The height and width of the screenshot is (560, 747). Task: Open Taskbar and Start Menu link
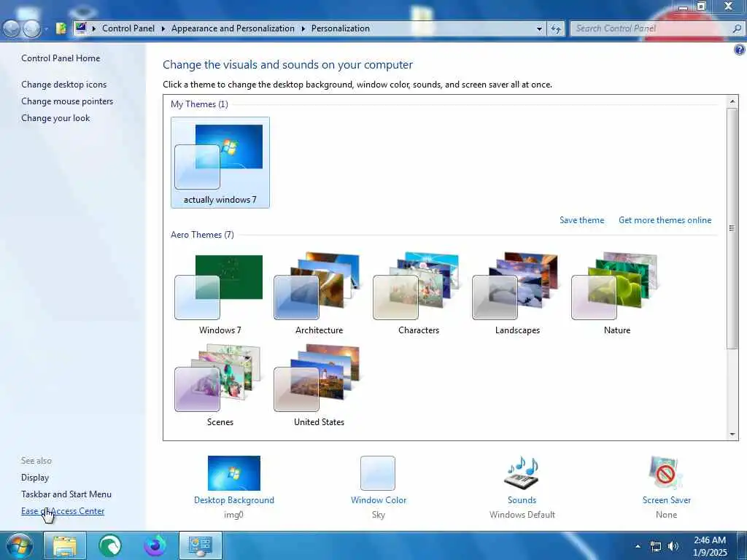pos(66,494)
